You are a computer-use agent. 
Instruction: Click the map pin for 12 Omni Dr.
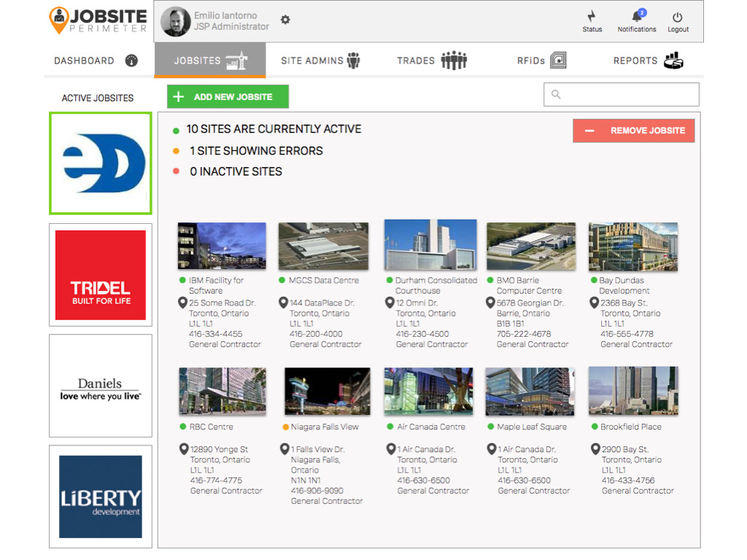coord(390,303)
